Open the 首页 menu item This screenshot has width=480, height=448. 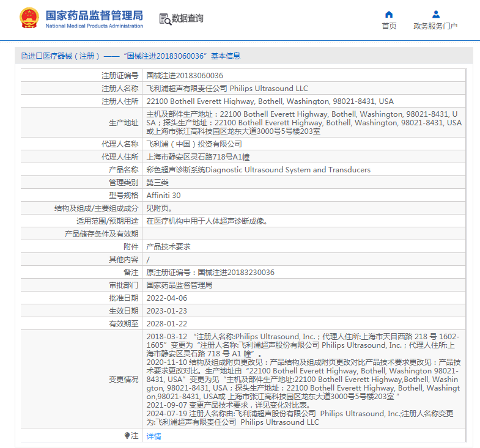[389, 26]
